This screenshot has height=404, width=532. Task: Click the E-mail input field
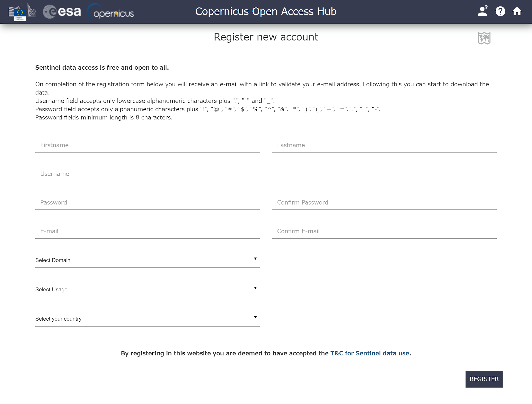[147, 231]
